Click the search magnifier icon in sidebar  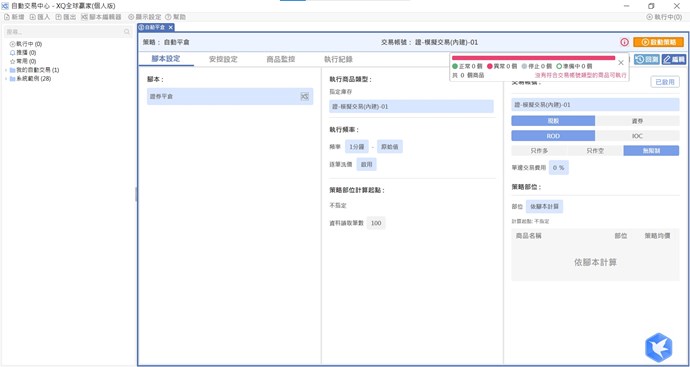coord(127,32)
